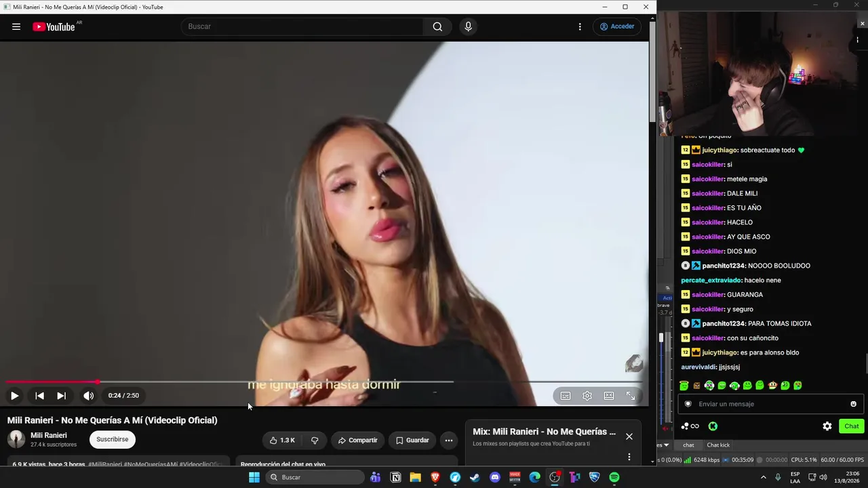Switch to the chat dock tab

click(688, 445)
